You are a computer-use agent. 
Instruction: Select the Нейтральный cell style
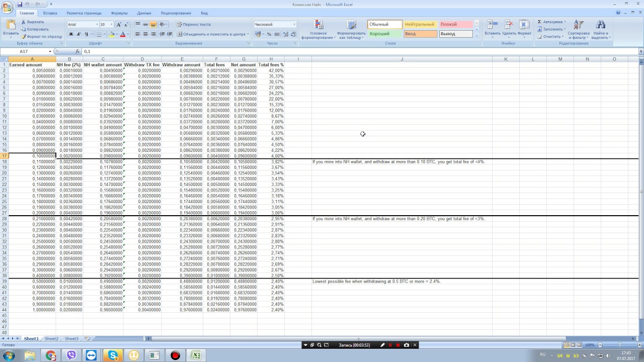click(420, 24)
